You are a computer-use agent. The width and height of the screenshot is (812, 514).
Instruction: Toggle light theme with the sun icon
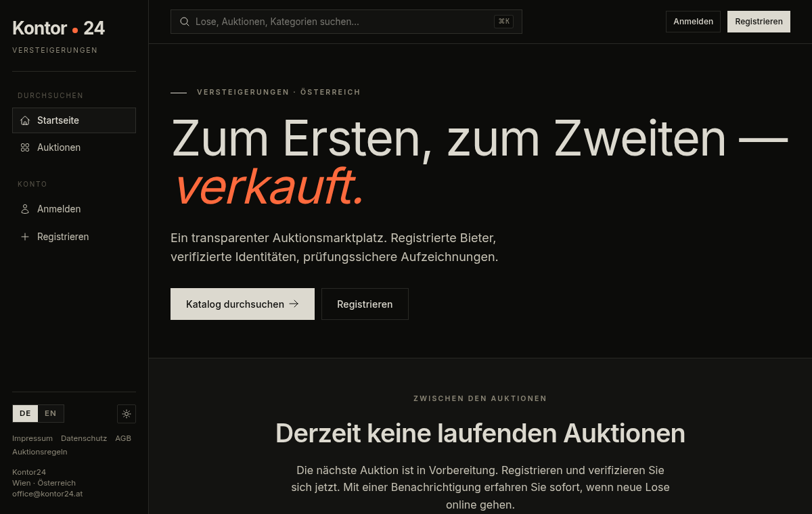(127, 414)
